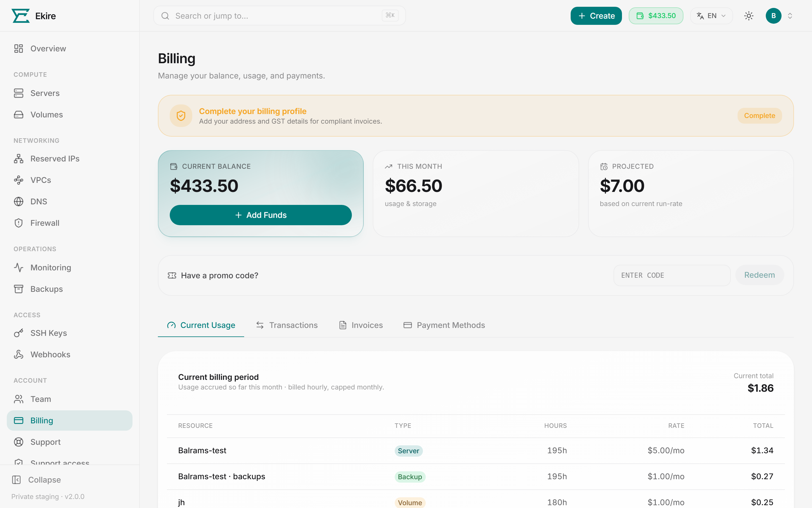Open the EN language dropdown
This screenshot has height=508, width=812.
[x=711, y=16]
